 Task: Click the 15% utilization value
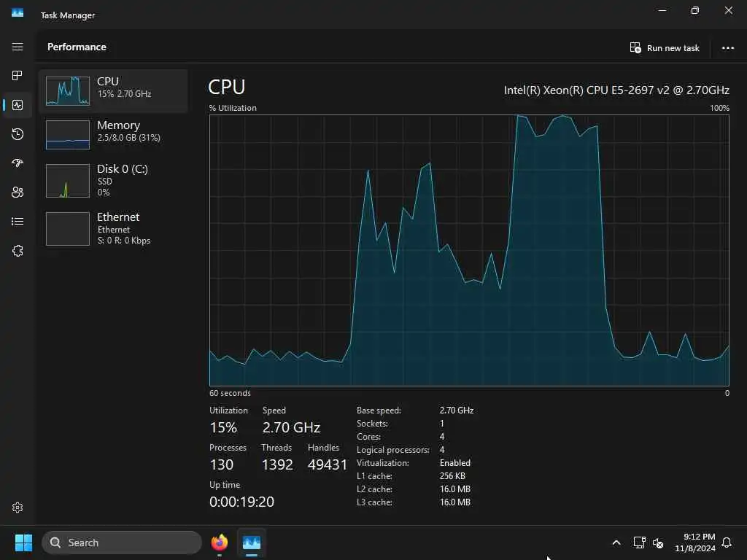tap(223, 427)
